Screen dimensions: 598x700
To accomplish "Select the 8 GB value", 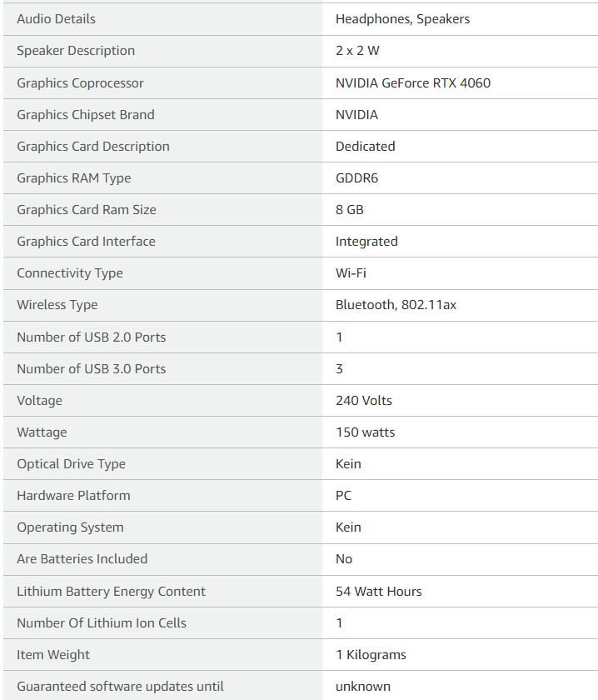I will coord(350,210).
